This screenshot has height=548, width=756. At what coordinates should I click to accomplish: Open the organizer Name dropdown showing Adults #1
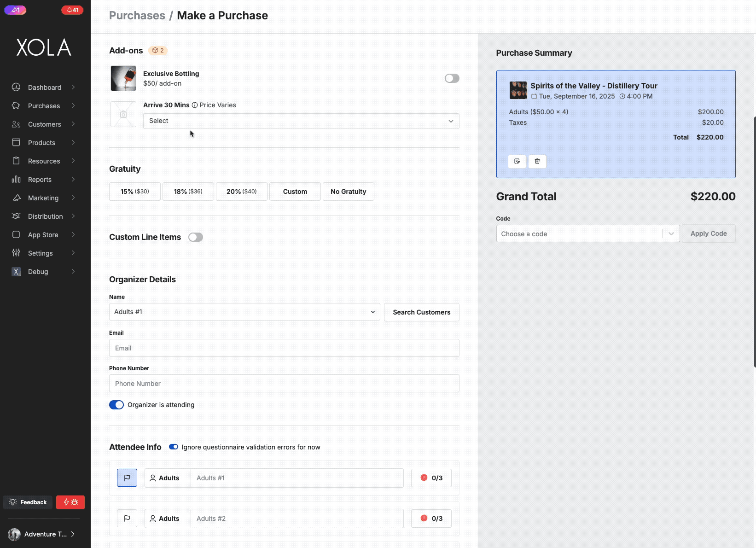[x=244, y=312]
